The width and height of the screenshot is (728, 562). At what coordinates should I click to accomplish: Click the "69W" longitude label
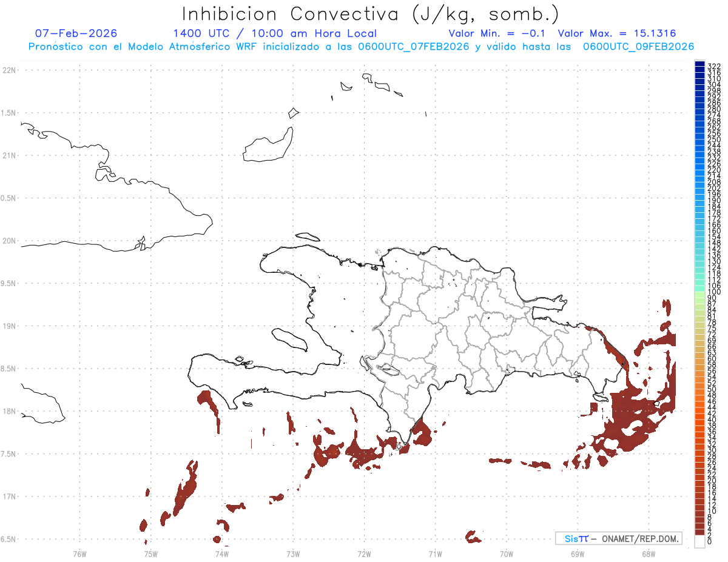coord(578,554)
